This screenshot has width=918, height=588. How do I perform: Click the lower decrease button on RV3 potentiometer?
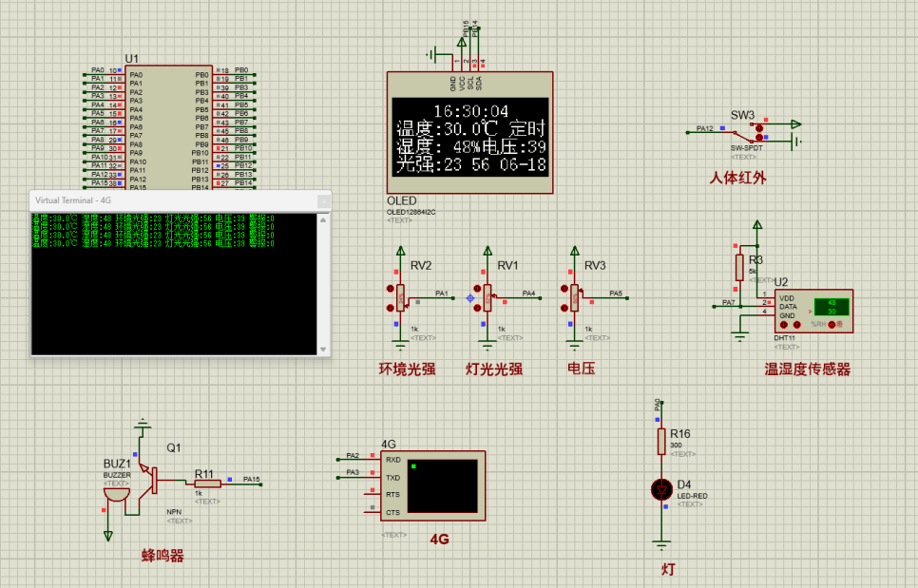pyautogui.click(x=564, y=307)
